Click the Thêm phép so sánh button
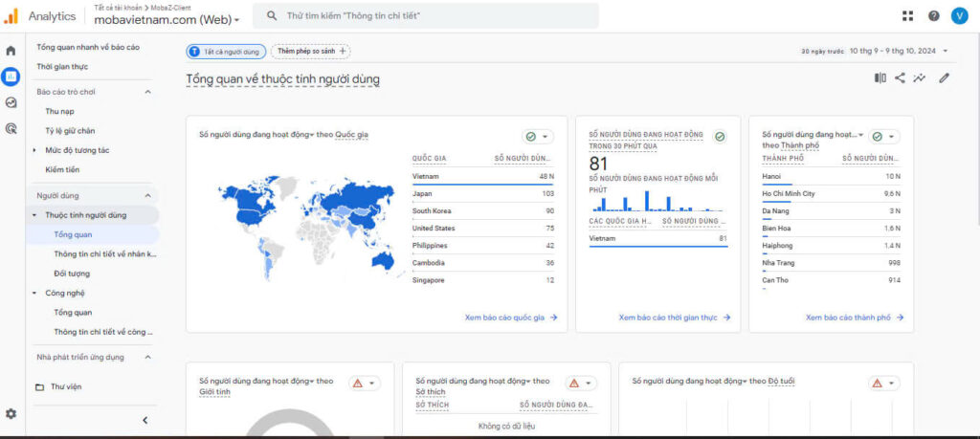980x439 pixels. 311,52
